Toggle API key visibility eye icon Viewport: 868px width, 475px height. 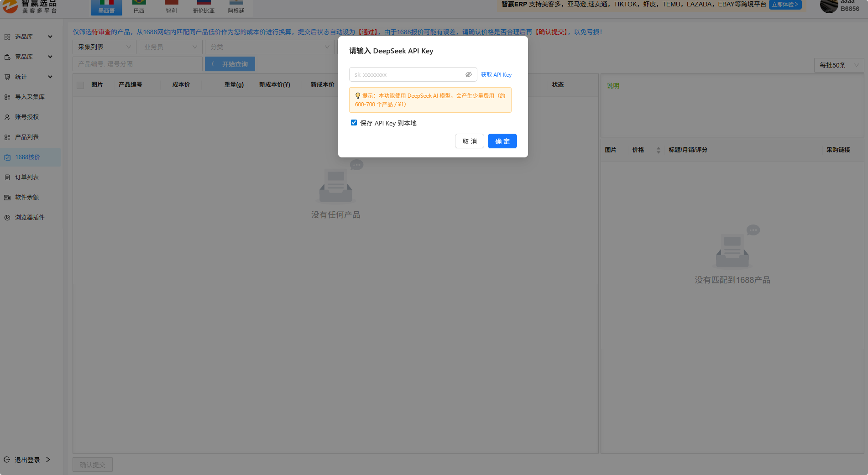point(468,74)
